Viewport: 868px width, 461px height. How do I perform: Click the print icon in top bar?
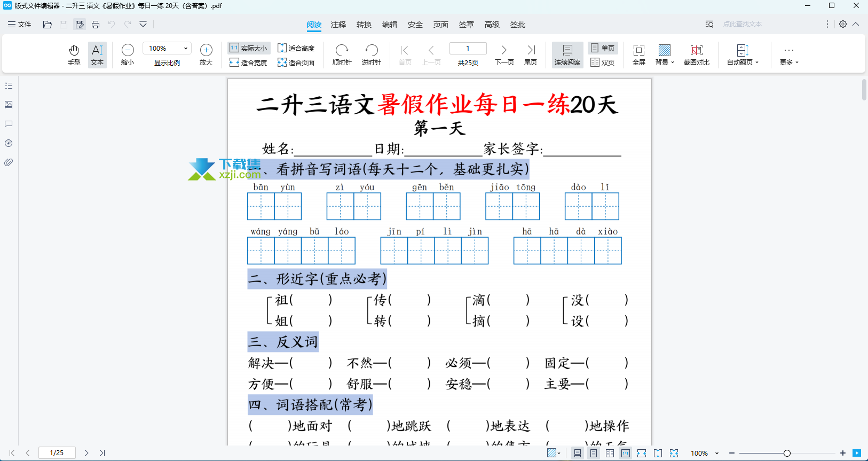(96, 25)
